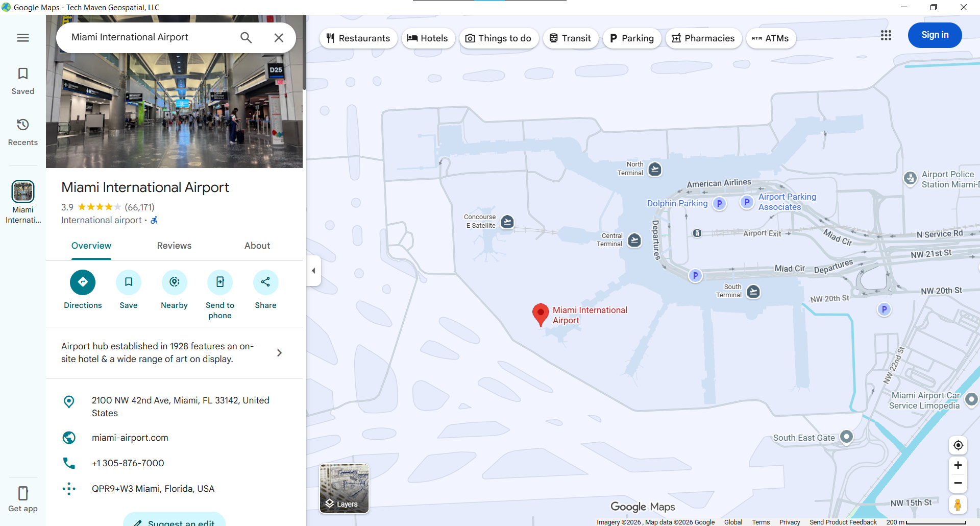This screenshot has height=526, width=980.
Task: Filter map by Hotels
Action: point(428,38)
